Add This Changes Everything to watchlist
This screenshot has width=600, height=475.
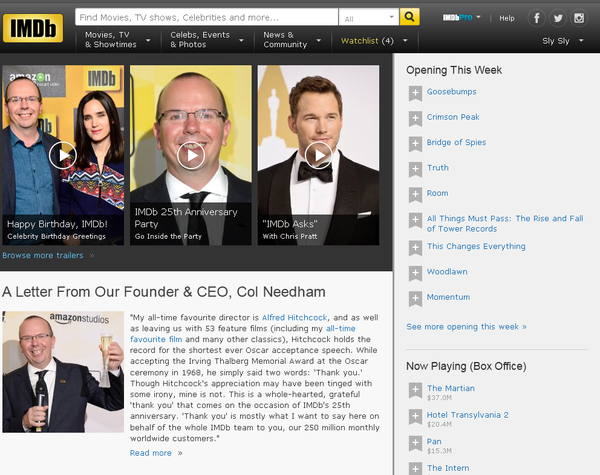(415, 248)
